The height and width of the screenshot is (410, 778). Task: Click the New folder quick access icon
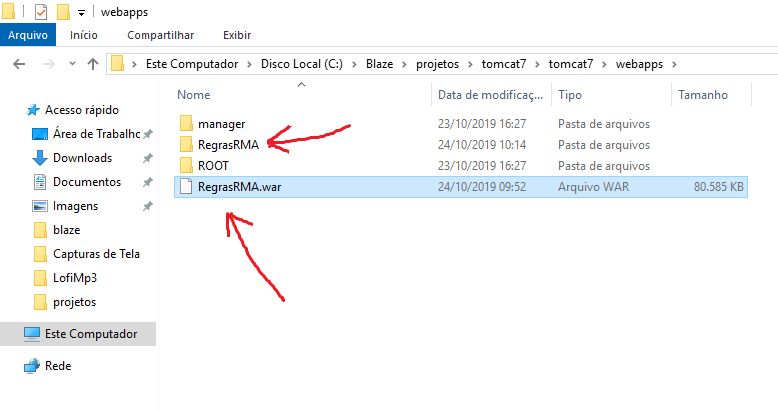click(x=64, y=12)
